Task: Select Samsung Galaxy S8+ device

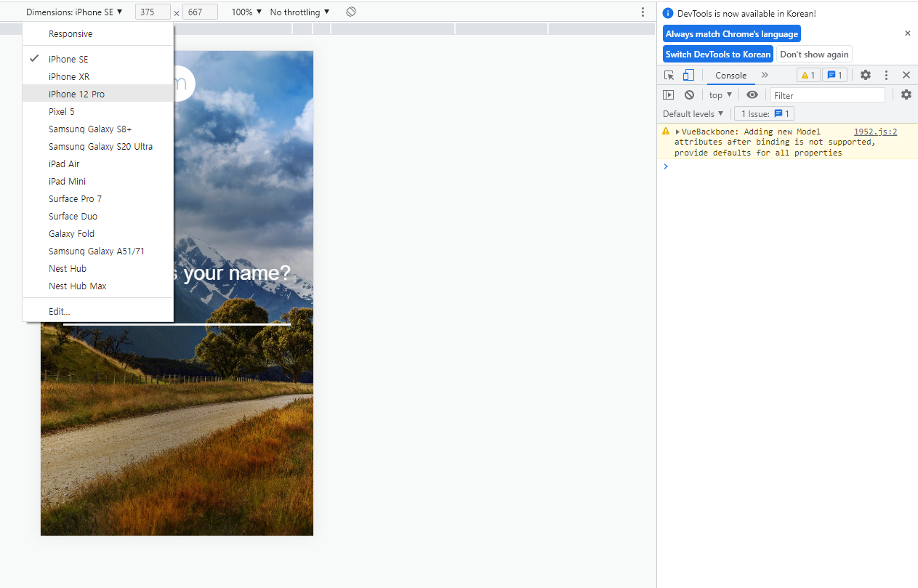Action: click(98, 129)
